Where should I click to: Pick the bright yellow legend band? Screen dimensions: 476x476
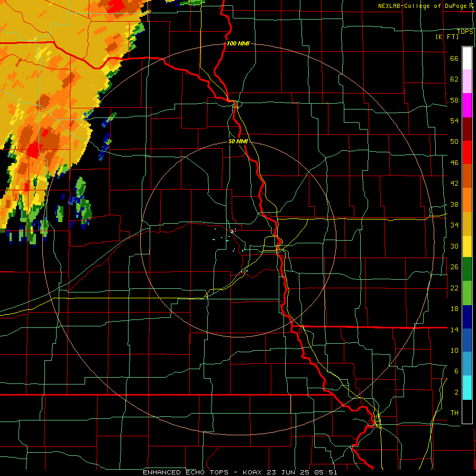click(467, 246)
